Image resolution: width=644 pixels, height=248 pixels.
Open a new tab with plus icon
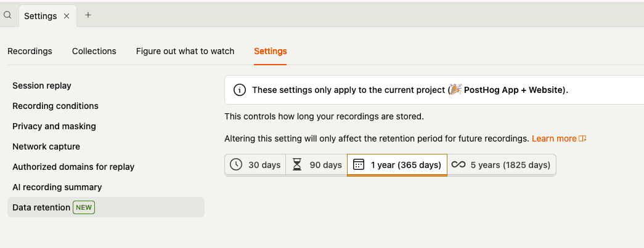[88, 15]
